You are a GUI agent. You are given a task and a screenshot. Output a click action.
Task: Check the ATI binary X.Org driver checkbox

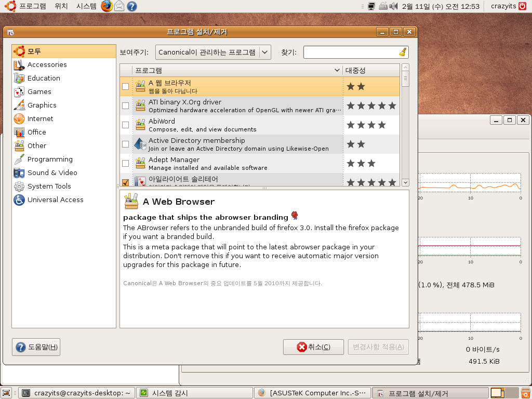[126, 105]
